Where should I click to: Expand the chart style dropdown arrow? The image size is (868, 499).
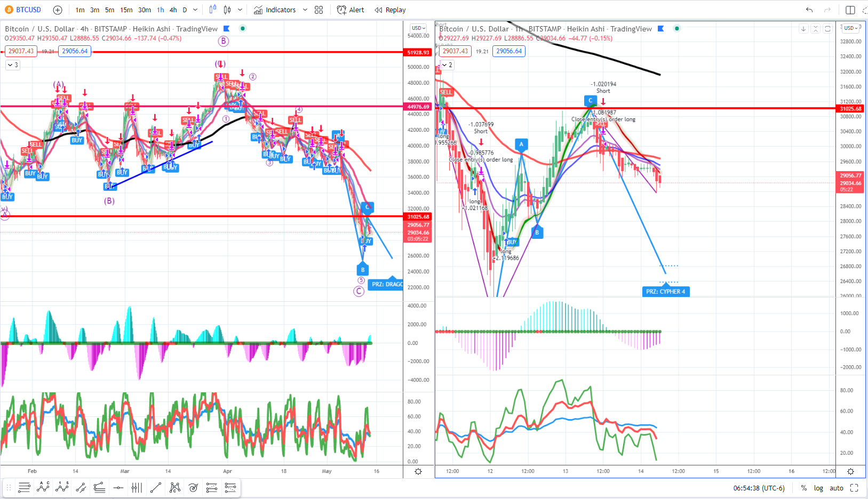pyautogui.click(x=240, y=10)
